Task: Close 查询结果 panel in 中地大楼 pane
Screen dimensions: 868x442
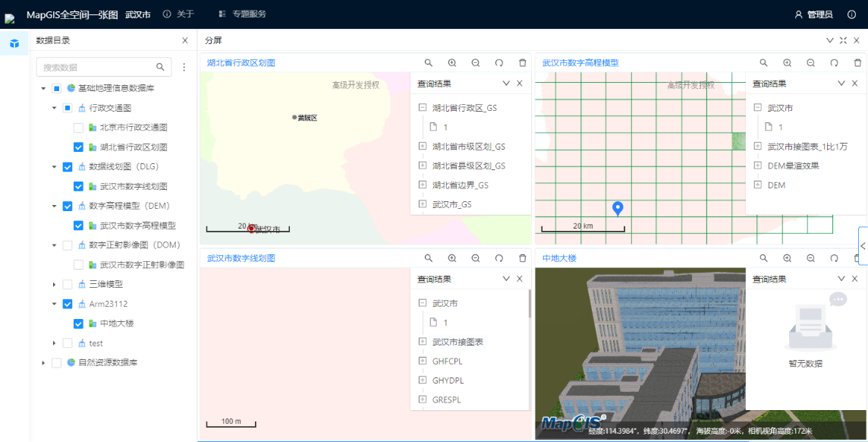Action: tap(854, 279)
